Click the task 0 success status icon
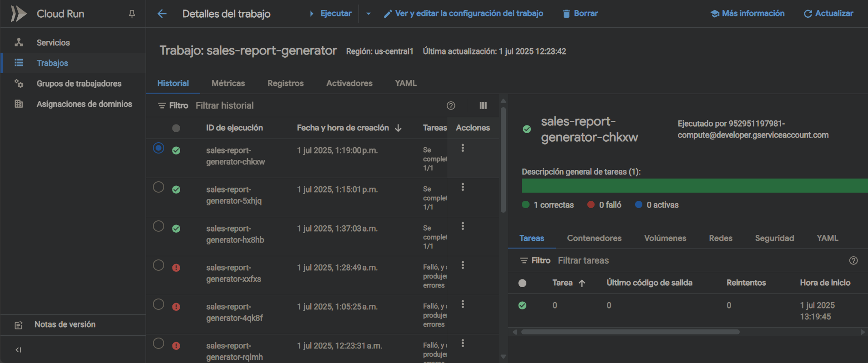 (x=522, y=305)
